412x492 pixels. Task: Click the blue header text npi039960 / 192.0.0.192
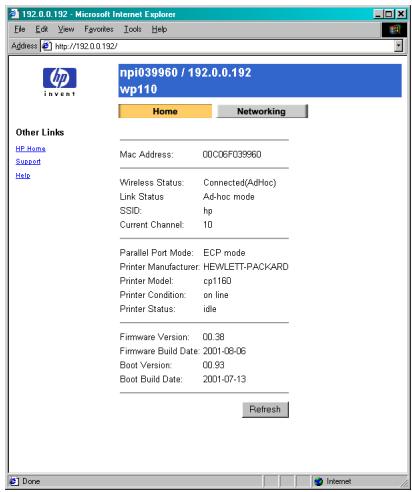click(x=185, y=73)
